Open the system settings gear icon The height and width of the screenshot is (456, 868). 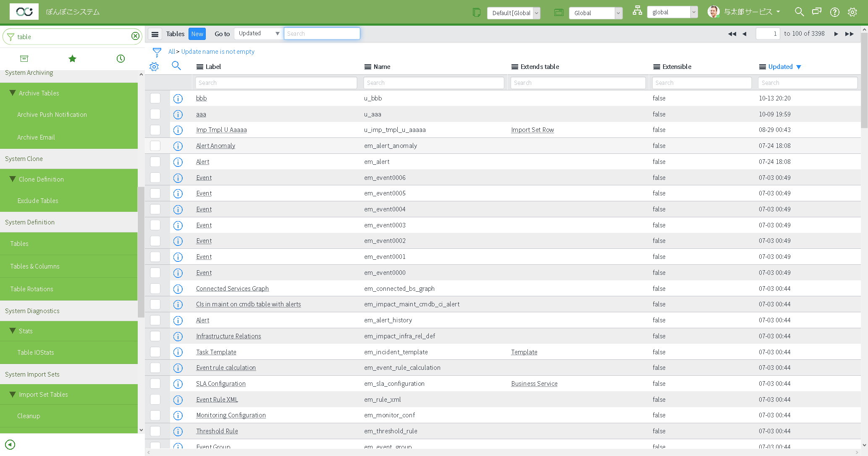click(852, 12)
